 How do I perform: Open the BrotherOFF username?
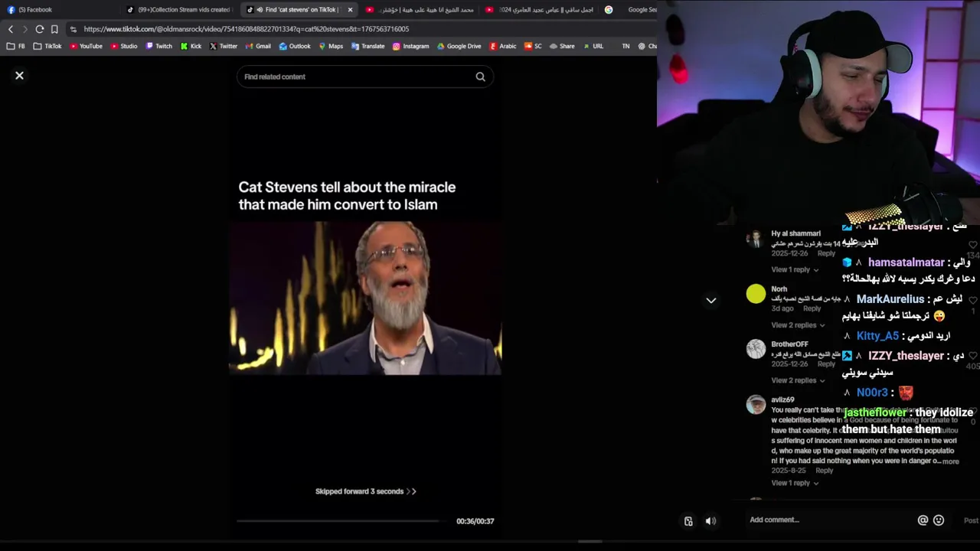click(x=789, y=344)
